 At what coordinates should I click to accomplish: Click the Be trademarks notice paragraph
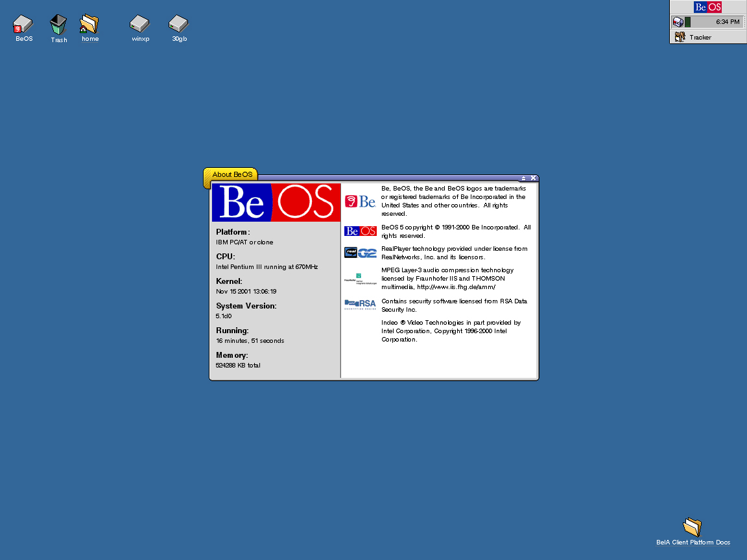click(453, 201)
